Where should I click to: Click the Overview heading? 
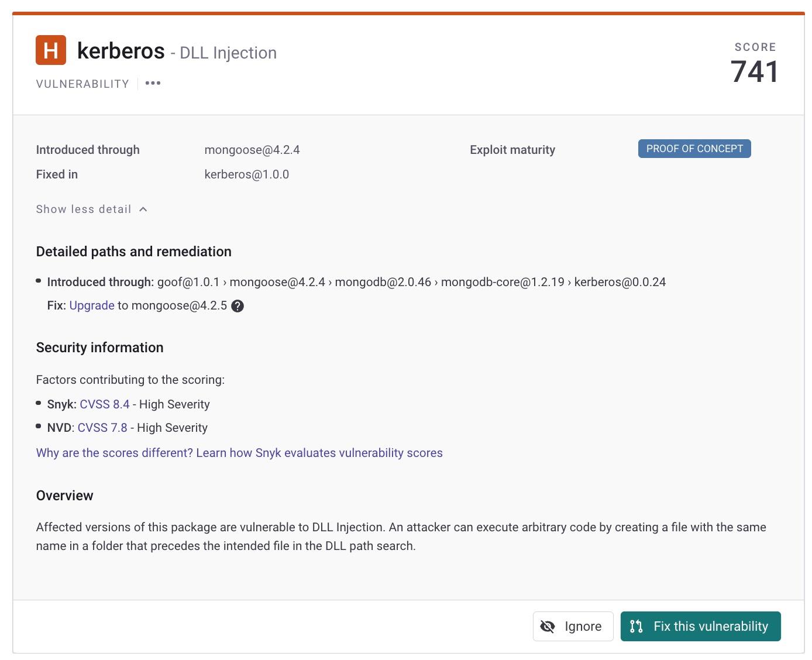[x=65, y=496]
